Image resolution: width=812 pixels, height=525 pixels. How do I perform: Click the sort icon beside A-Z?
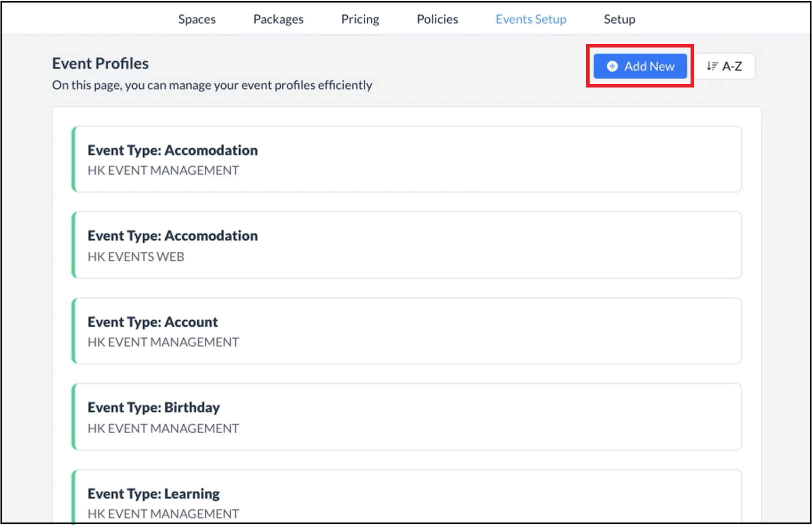coord(712,66)
